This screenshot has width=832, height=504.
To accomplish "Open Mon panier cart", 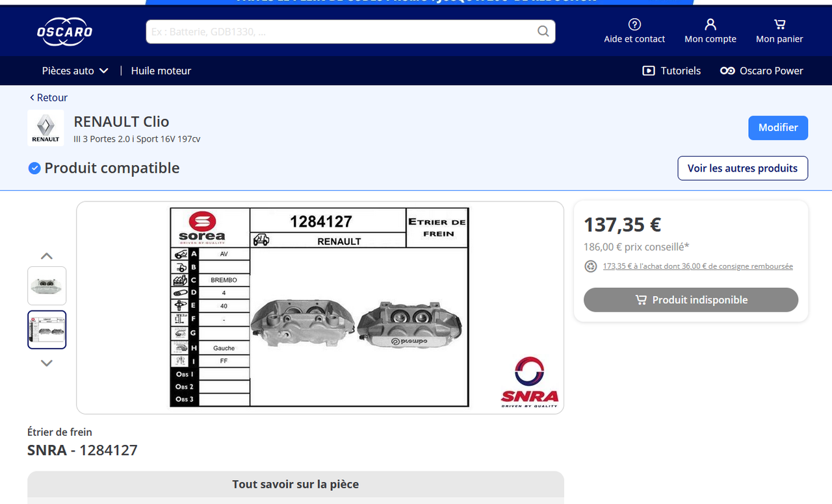I will point(779,31).
